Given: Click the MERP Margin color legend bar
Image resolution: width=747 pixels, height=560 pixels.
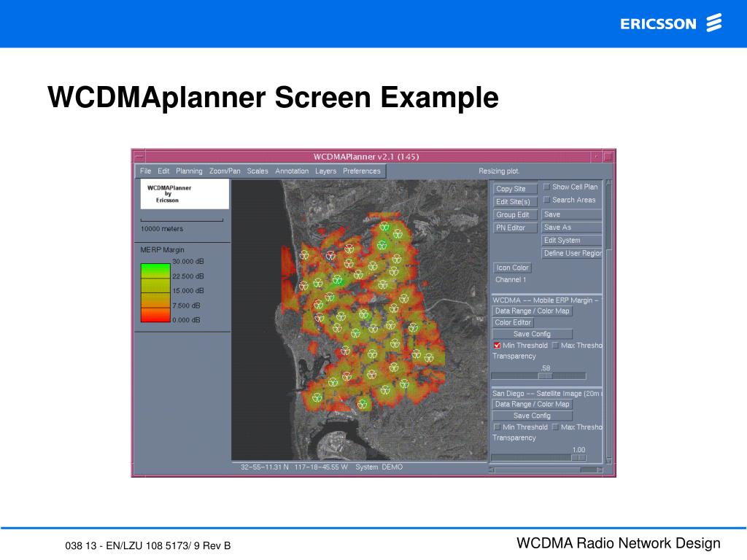Looking at the screenshot, I should (155, 293).
